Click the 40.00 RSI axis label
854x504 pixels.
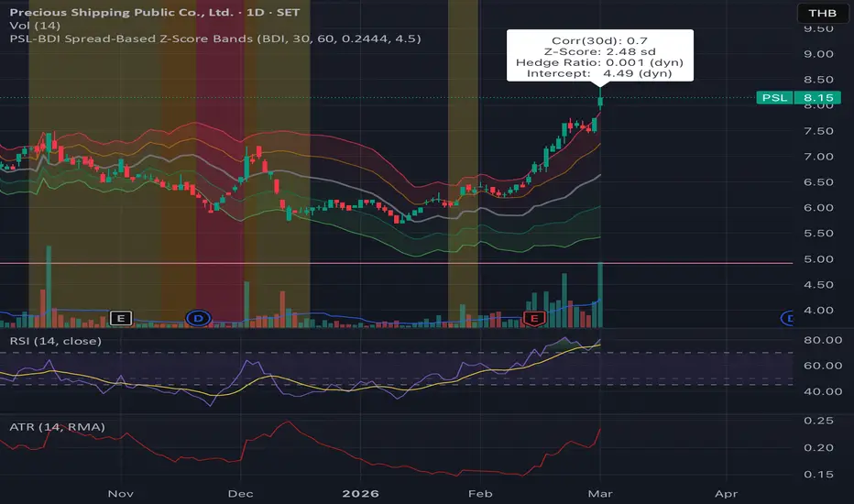tap(823, 392)
